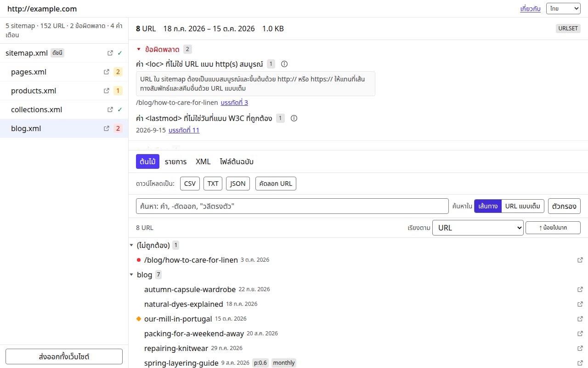
Task: Open /blog/how-to-care-for-linen external link icon
Action: [580, 260]
